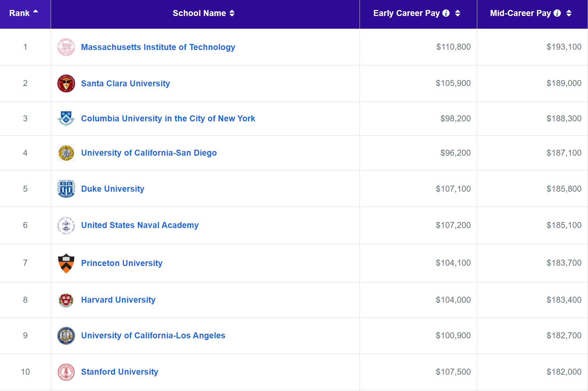Select Duke mid-career pay $185,800
This screenshot has height=391, width=588.
click(x=564, y=189)
